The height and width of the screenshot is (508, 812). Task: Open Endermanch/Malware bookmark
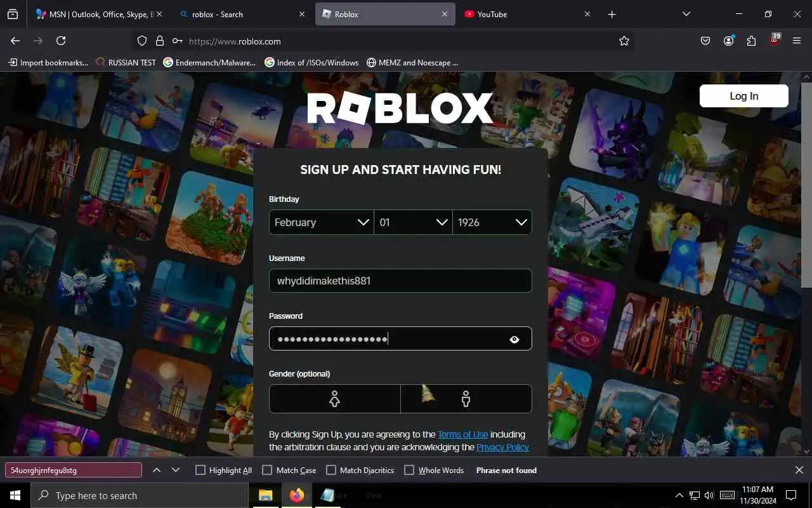click(x=209, y=62)
